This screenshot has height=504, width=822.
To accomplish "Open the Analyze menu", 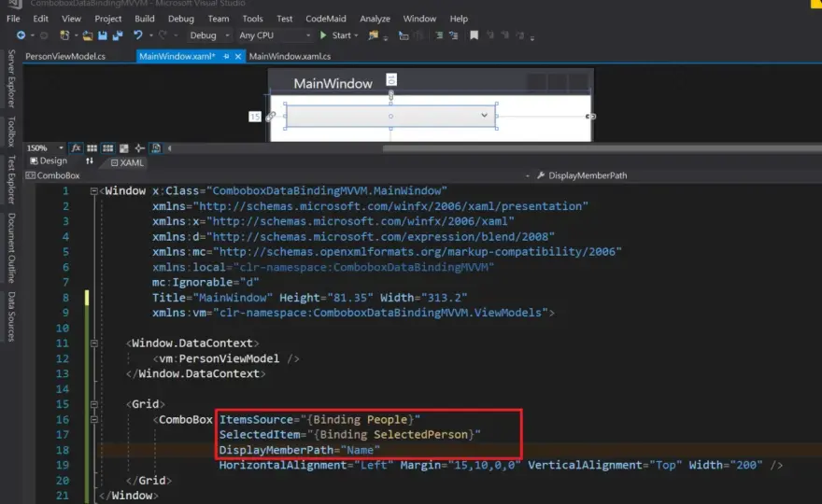I will (375, 19).
